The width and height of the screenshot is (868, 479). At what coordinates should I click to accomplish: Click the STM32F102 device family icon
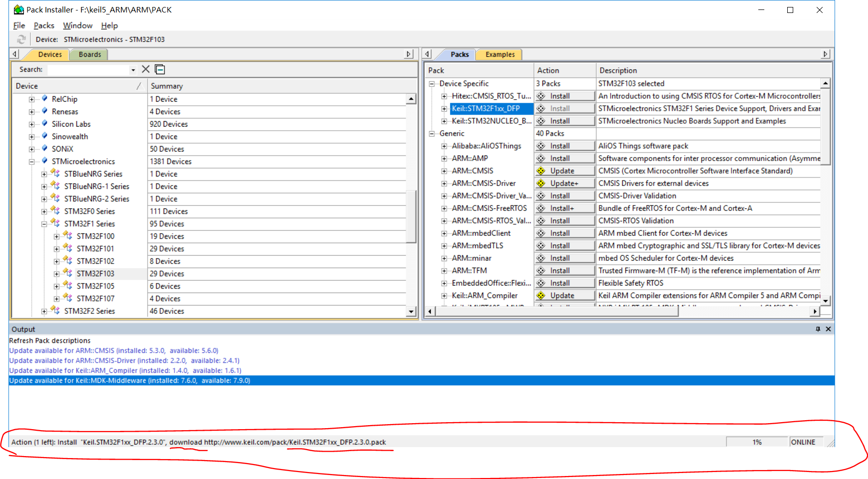tap(68, 261)
